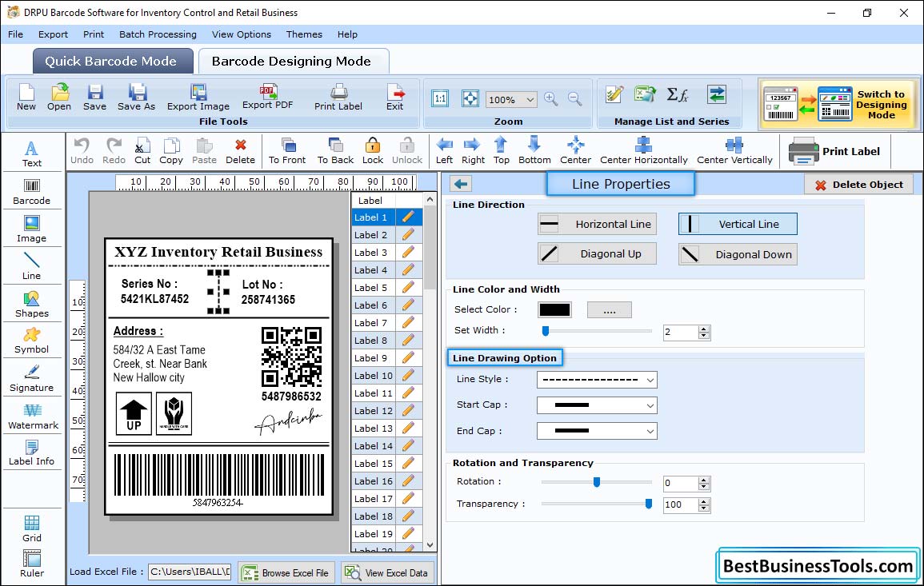Viewport: 924px width, 586px height.
Task: Click Print Label in File Tools
Action: pos(338,98)
